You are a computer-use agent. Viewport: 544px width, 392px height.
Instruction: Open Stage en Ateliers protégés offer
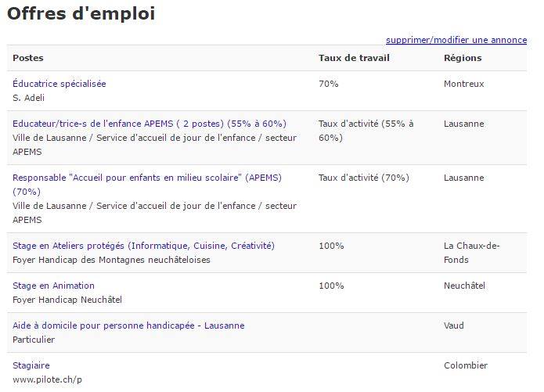pyautogui.click(x=144, y=246)
